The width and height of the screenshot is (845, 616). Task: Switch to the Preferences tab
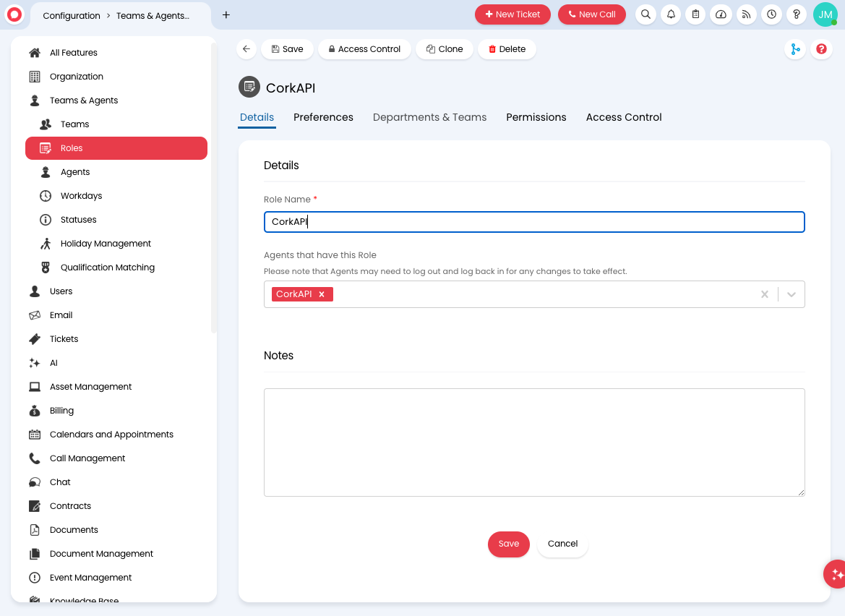323,117
